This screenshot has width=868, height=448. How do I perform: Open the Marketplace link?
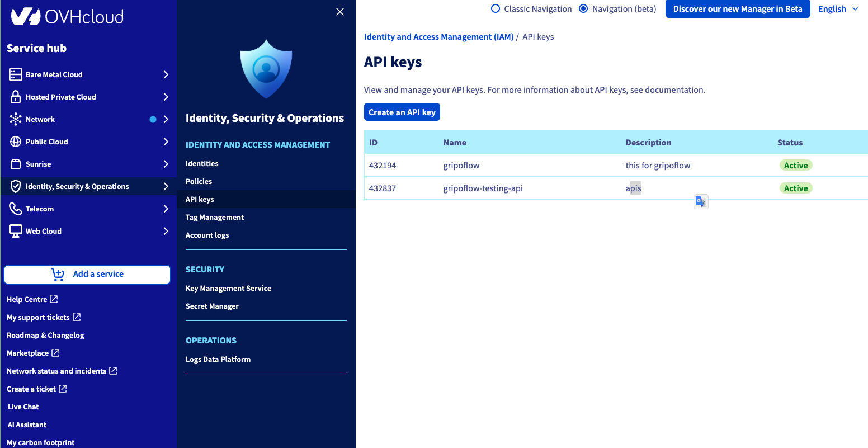pyautogui.click(x=28, y=353)
